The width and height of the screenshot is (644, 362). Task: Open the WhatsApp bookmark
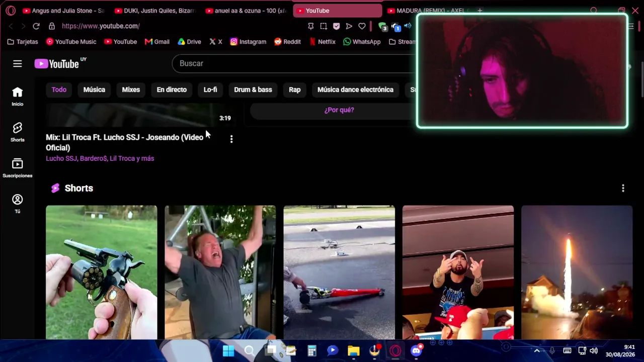point(362,42)
